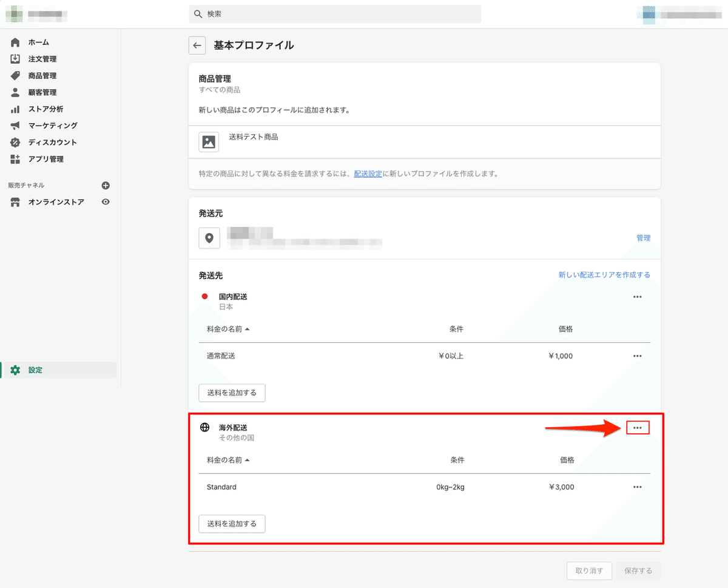Click the ¥1,000 price value

coord(560,356)
